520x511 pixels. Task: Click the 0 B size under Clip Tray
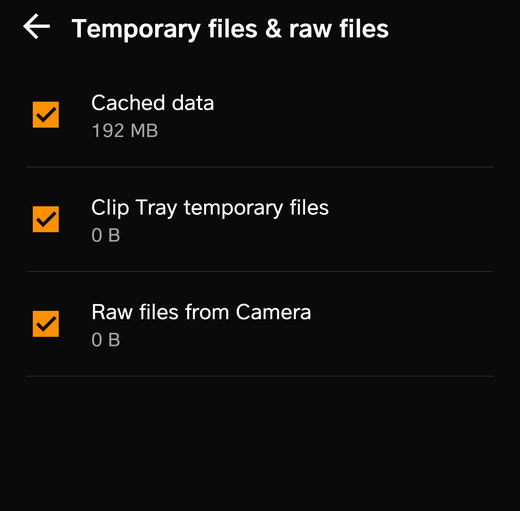[x=106, y=235]
